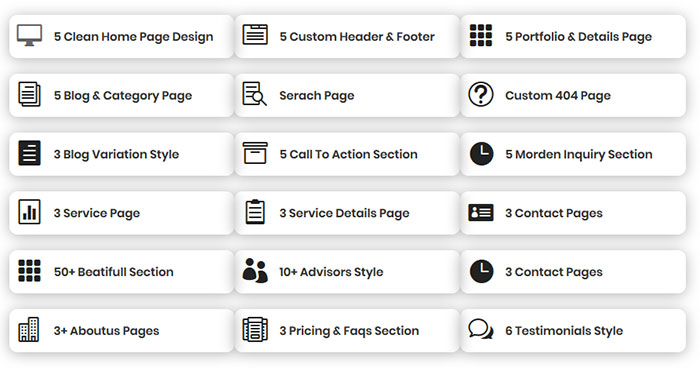This screenshot has height=371, width=700.
Task: Click the clock icon beside 5 Morden Inquiry Section
Action: (x=481, y=154)
